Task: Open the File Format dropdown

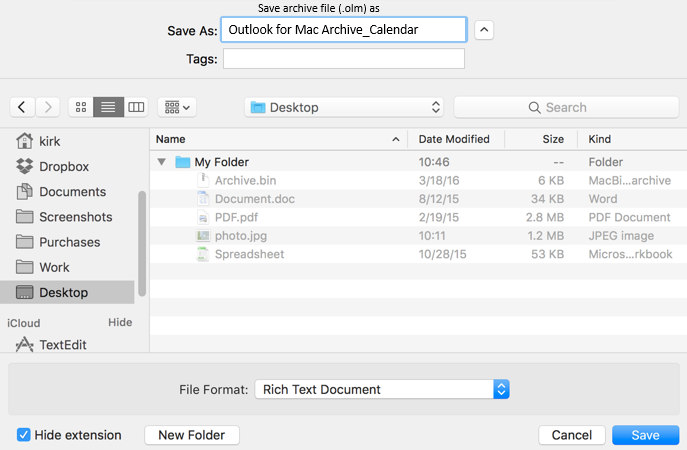Action: pos(382,389)
